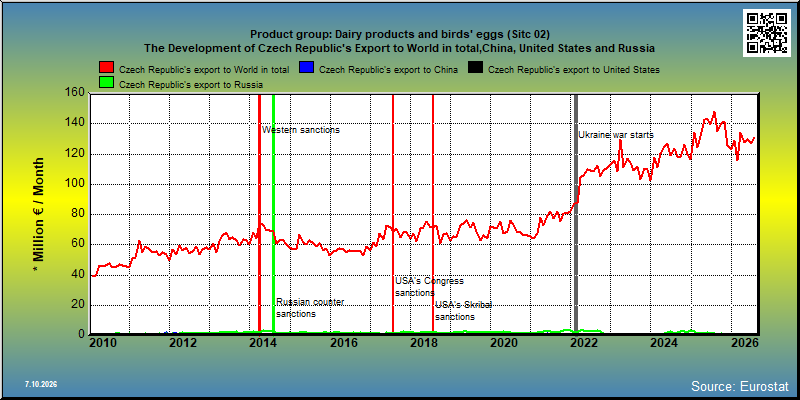Image resolution: width=800 pixels, height=400 pixels.
Task: Click the 60 value on the y-axis
Action: tap(79, 244)
